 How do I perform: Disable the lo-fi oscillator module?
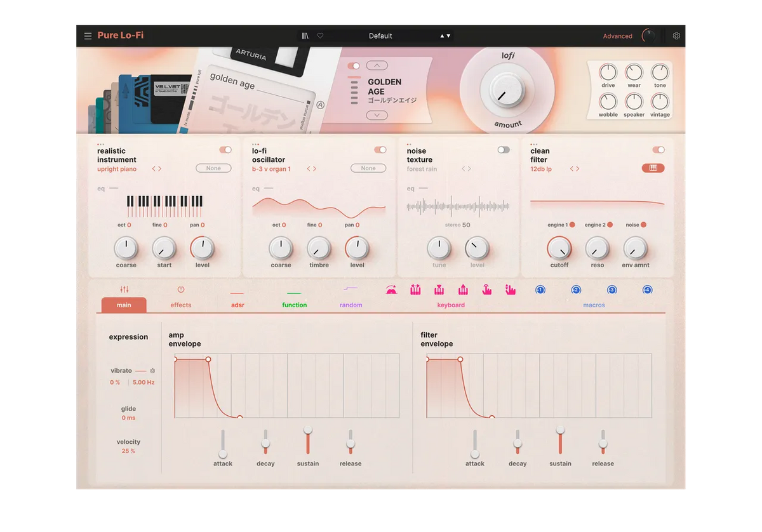(x=380, y=150)
